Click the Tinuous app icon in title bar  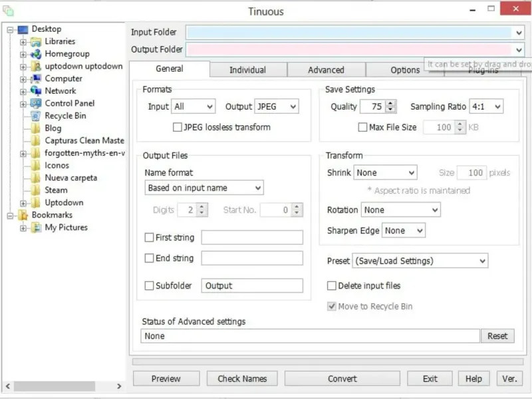pyautogui.click(x=8, y=11)
